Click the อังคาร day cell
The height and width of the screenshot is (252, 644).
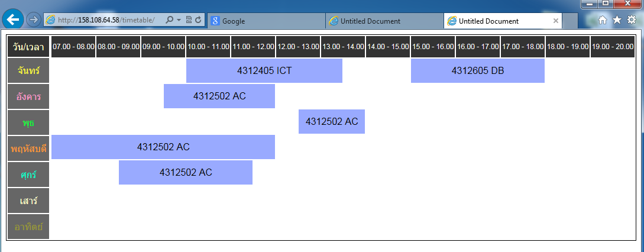click(x=28, y=96)
